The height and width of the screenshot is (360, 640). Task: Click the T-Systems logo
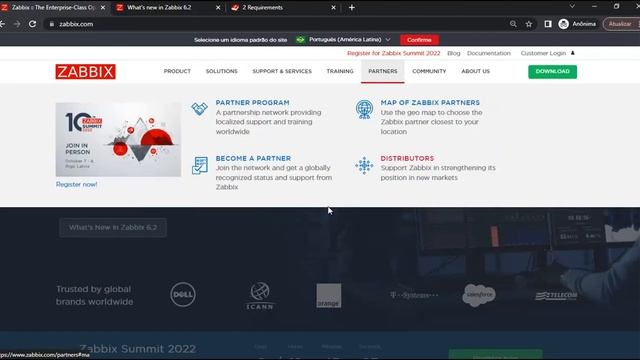coord(414,295)
